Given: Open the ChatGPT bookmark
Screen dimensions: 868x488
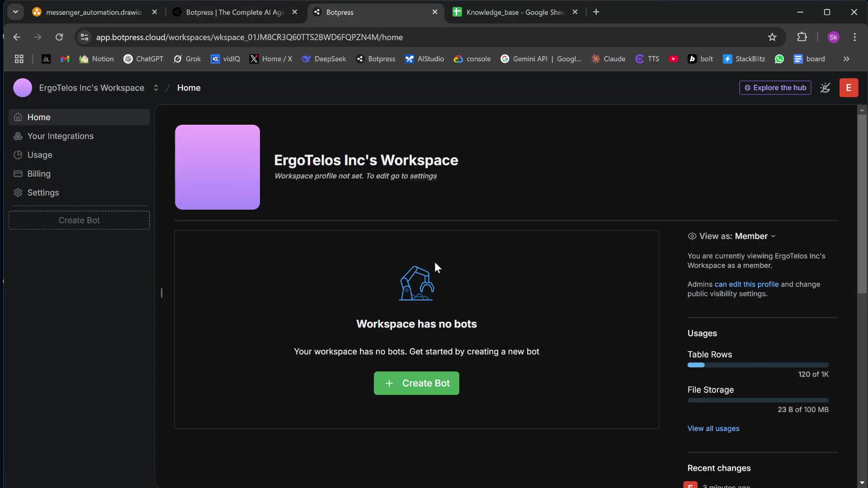Looking at the screenshot, I should (143, 59).
